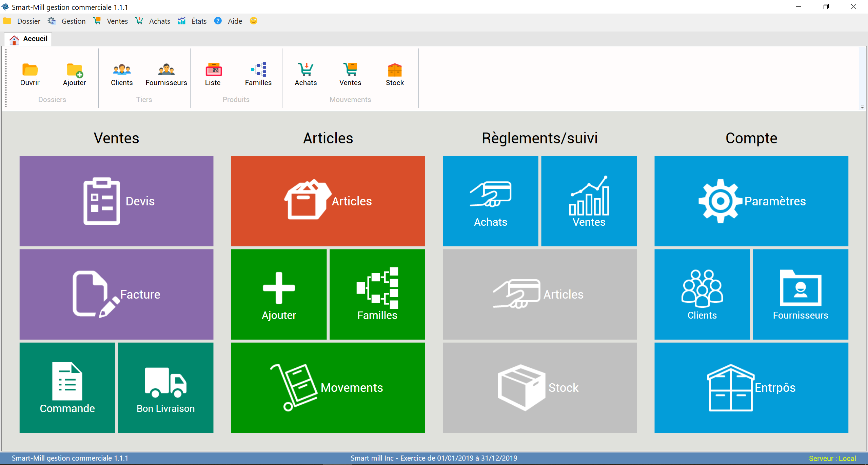
Task: Click the smiley face icon in menu bar
Action: (253, 21)
